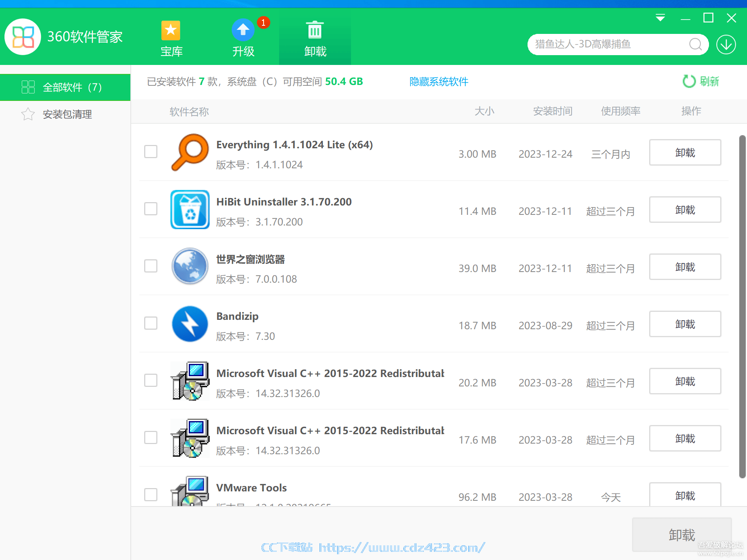Click 卸载 in the VMware Tools row
Screen dimensions: 747x560
point(685,495)
